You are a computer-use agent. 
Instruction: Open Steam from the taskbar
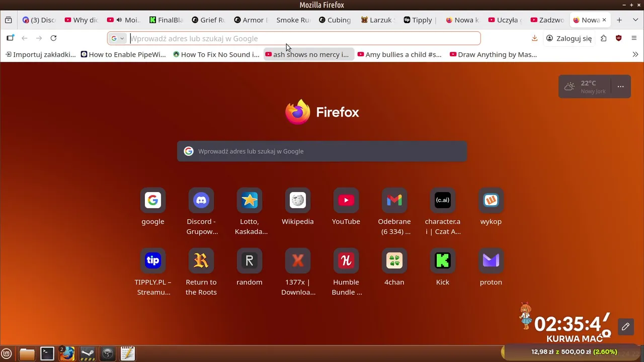tap(88, 353)
